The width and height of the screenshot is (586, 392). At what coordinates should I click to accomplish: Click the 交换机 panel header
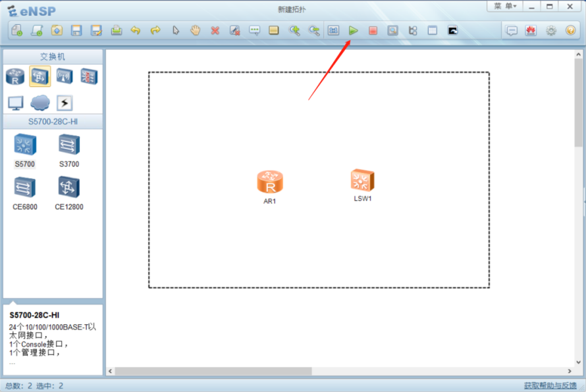[53, 57]
